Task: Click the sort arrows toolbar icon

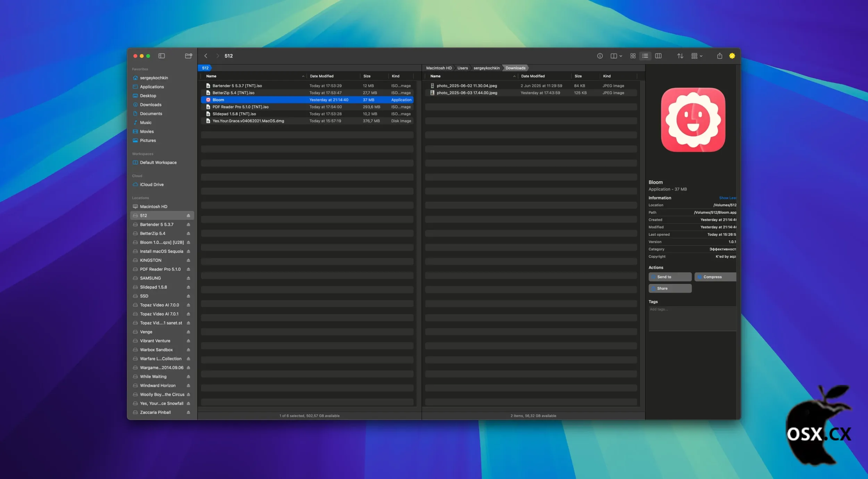Action: [x=680, y=56]
